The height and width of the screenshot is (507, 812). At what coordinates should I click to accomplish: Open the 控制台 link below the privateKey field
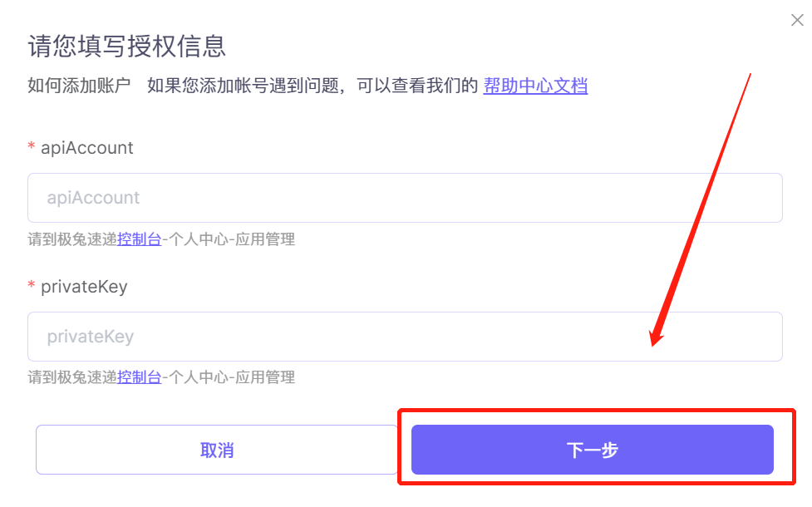[x=140, y=377]
